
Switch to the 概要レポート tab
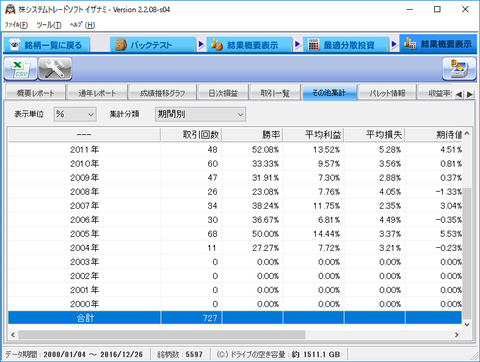(35, 93)
